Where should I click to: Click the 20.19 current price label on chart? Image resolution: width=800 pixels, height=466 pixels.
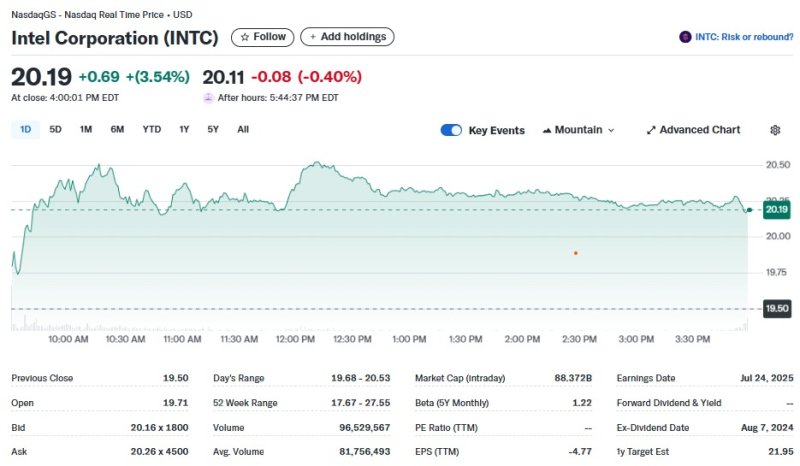click(776, 210)
